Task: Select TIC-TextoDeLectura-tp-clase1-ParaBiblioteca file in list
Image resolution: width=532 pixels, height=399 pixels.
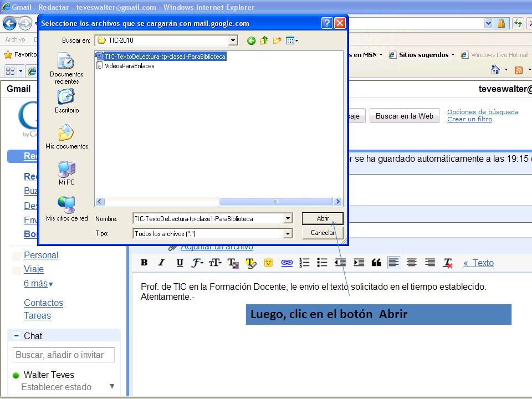Action: tap(161, 57)
